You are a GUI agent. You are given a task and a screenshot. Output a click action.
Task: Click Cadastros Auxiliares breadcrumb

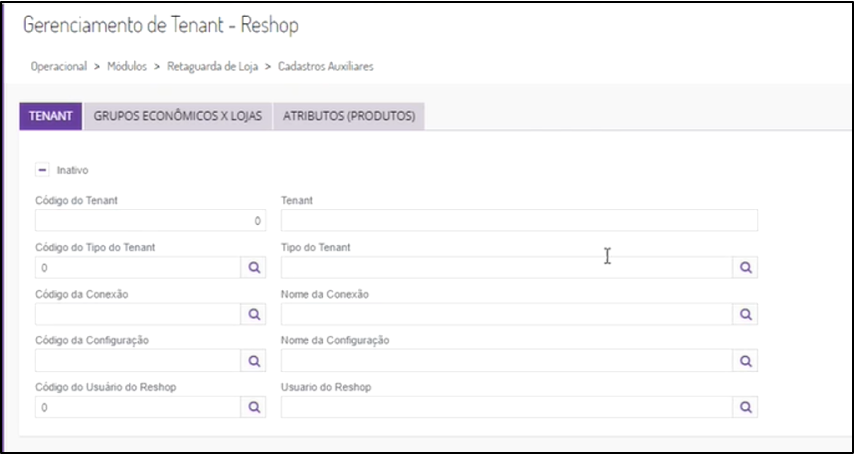click(x=326, y=66)
